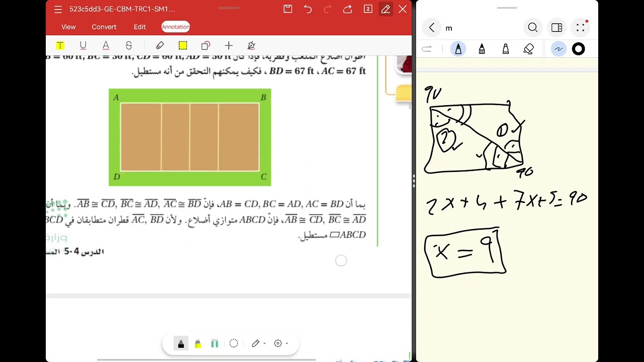Viewport: 644px width, 362px height.
Task: Open the four-dot more options menu in notes
Action: (x=581, y=28)
